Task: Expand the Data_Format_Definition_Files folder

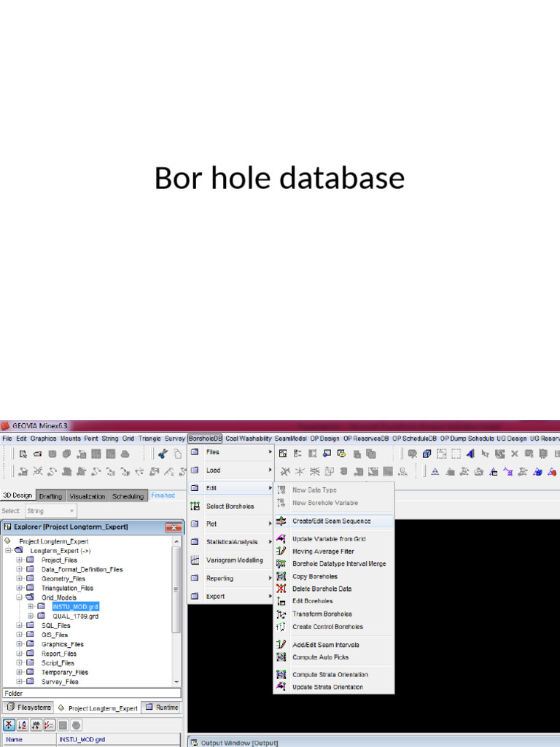Action: pos(20,569)
